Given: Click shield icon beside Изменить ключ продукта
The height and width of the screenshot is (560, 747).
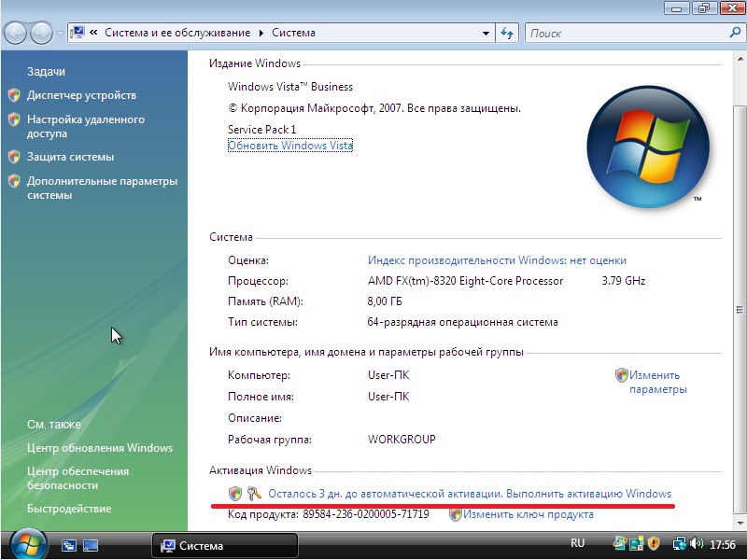Looking at the screenshot, I should pos(456,514).
